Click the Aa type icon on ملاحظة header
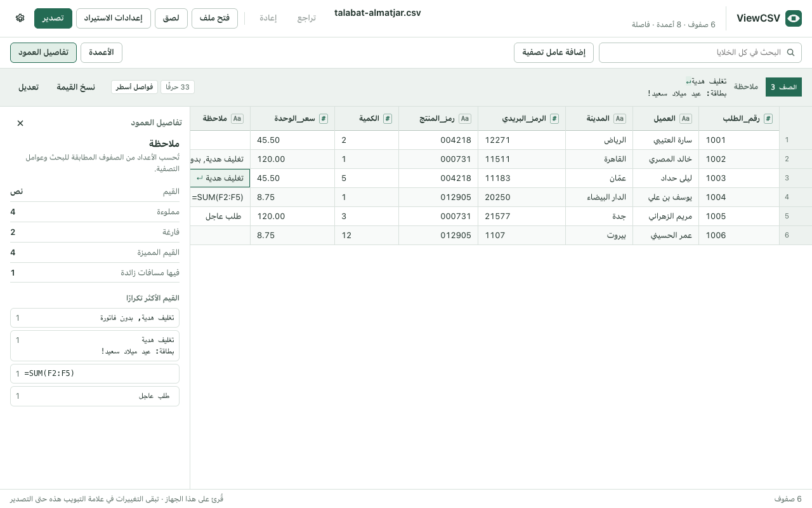Viewport: 812px width, 508px height. pyautogui.click(x=237, y=119)
